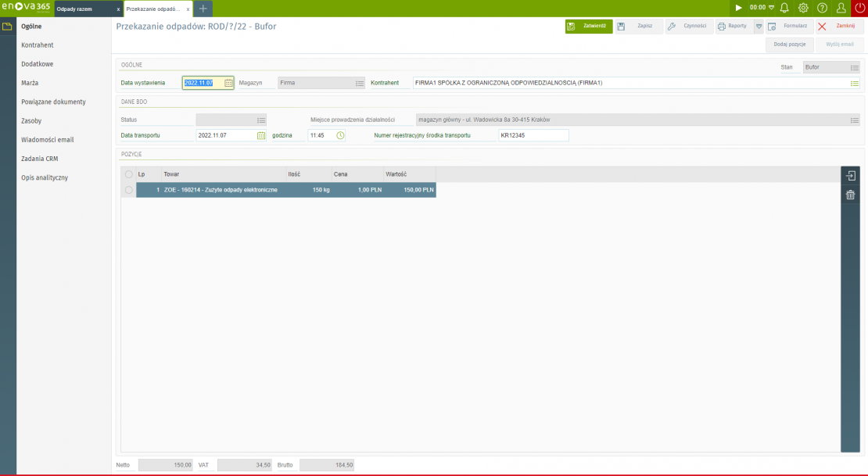This screenshot has width=868, height=476.
Task: Open the Opis analityczny section
Action: point(45,177)
